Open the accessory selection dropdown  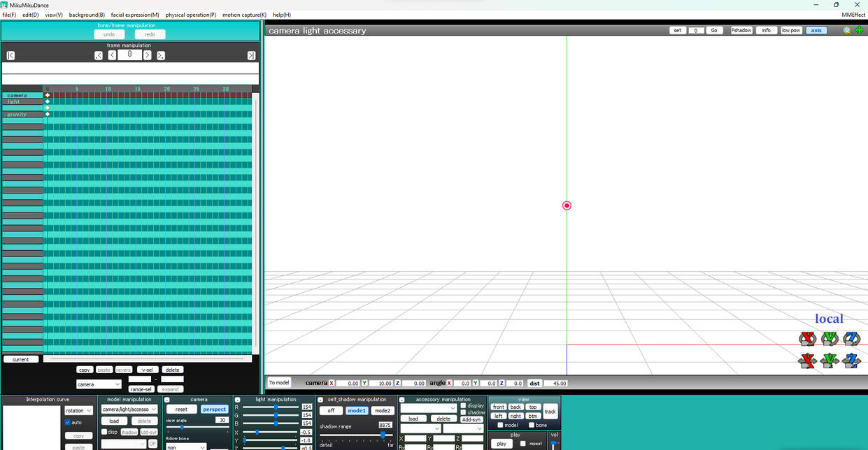pos(428,408)
